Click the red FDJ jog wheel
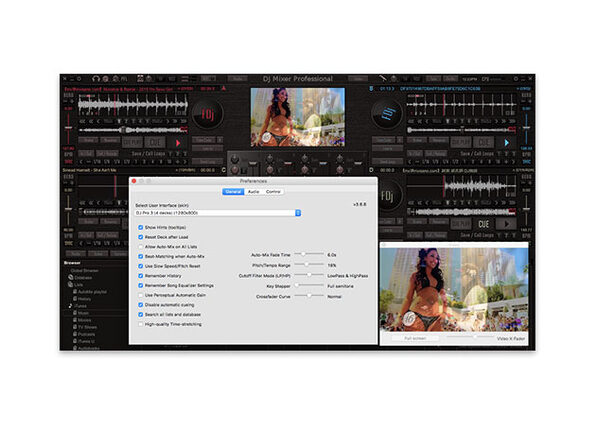This screenshot has width=596, height=447. (x=208, y=114)
